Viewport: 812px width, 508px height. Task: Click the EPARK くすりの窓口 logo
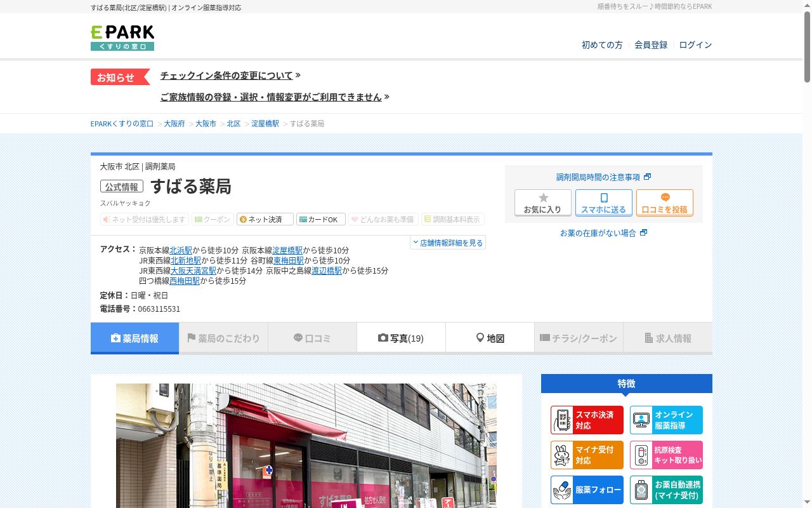point(122,38)
